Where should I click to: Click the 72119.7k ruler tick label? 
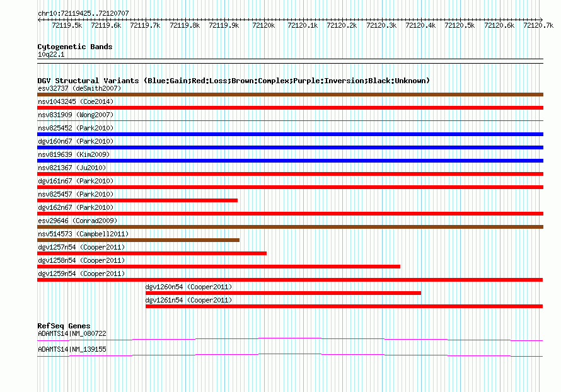[x=145, y=25]
